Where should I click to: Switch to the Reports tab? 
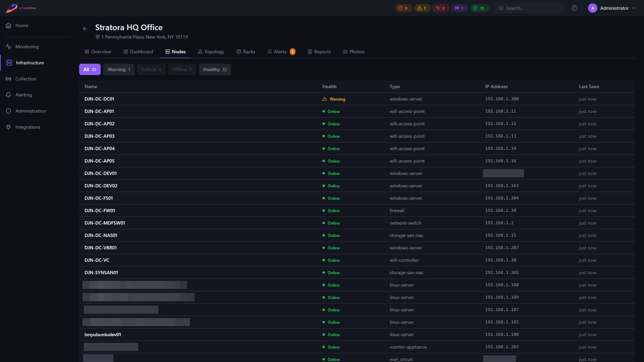[319, 52]
